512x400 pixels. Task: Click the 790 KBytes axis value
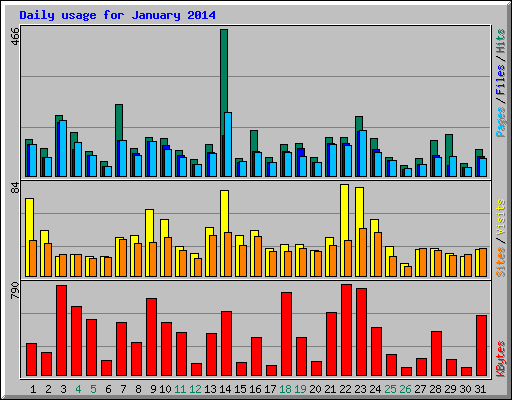[15, 290]
